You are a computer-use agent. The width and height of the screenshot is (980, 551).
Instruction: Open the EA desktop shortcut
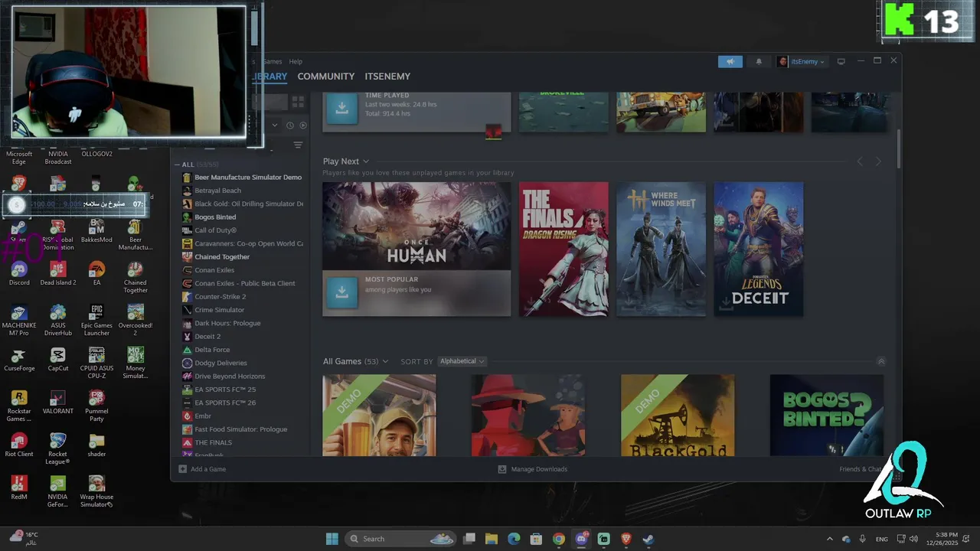96,273
